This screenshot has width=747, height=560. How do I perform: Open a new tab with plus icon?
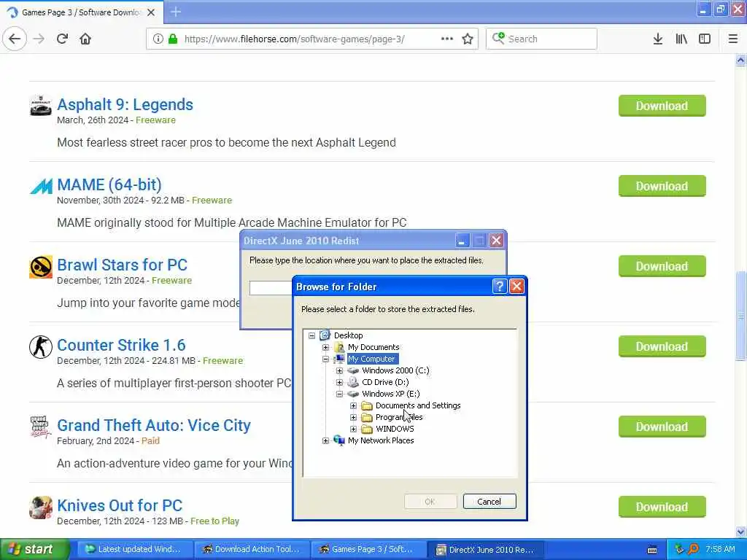(x=176, y=12)
